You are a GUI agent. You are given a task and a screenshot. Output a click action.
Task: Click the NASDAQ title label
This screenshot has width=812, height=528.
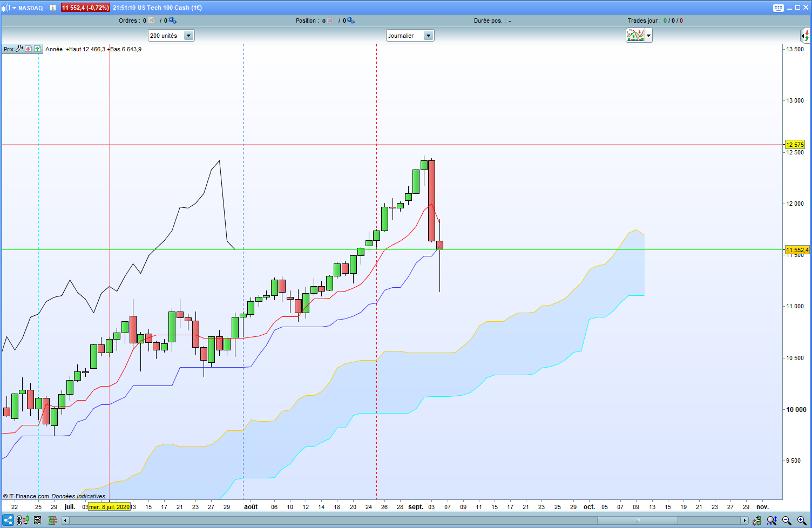click(31, 8)
